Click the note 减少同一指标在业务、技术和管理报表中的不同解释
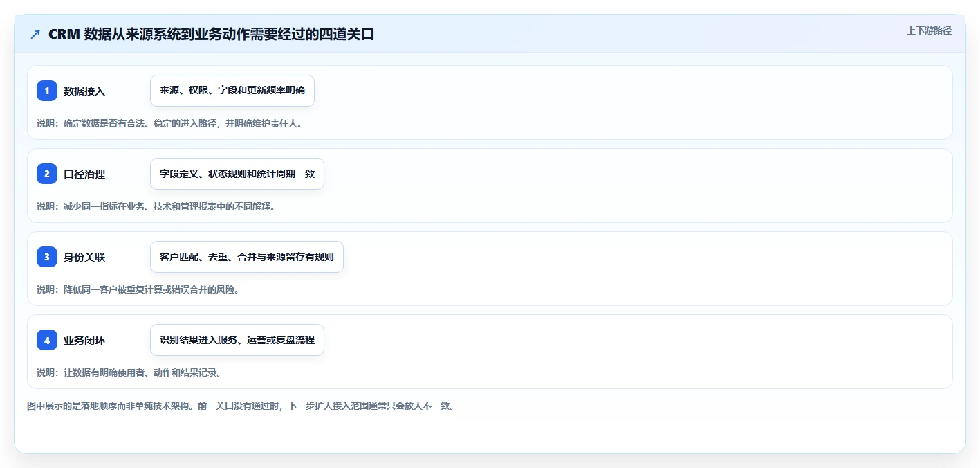980x468 pixels. coord(156,206)
